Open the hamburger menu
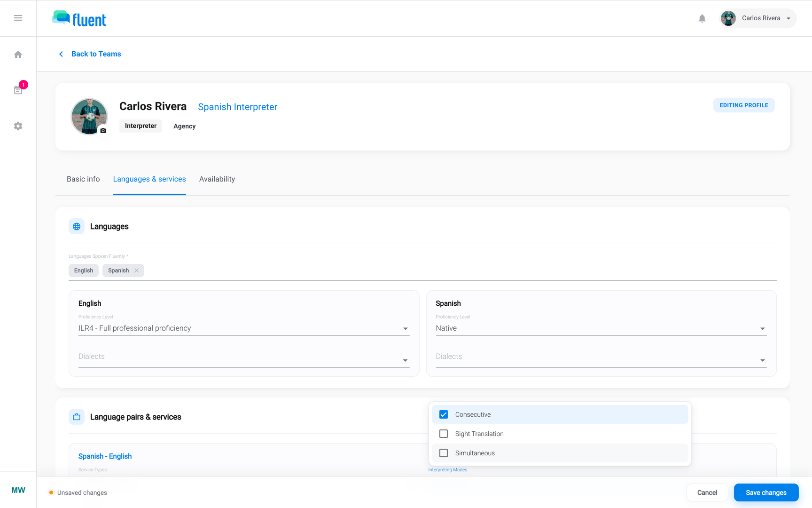The width and height of the screenshot is (812, 508). coord(18,18)
